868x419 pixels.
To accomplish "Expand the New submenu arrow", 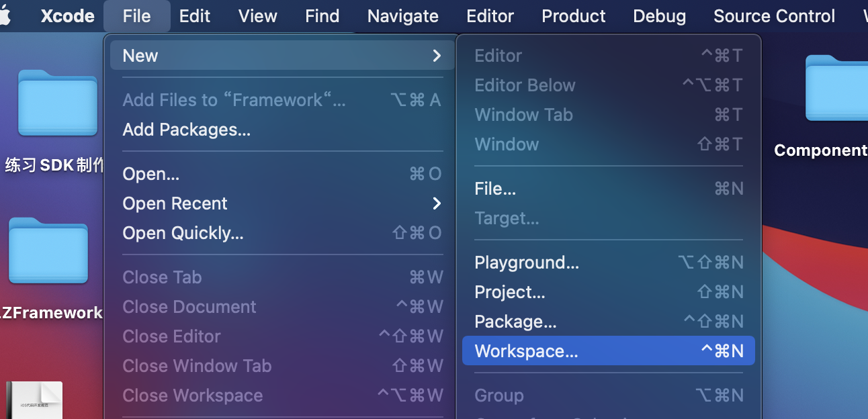I will [437, 56].
